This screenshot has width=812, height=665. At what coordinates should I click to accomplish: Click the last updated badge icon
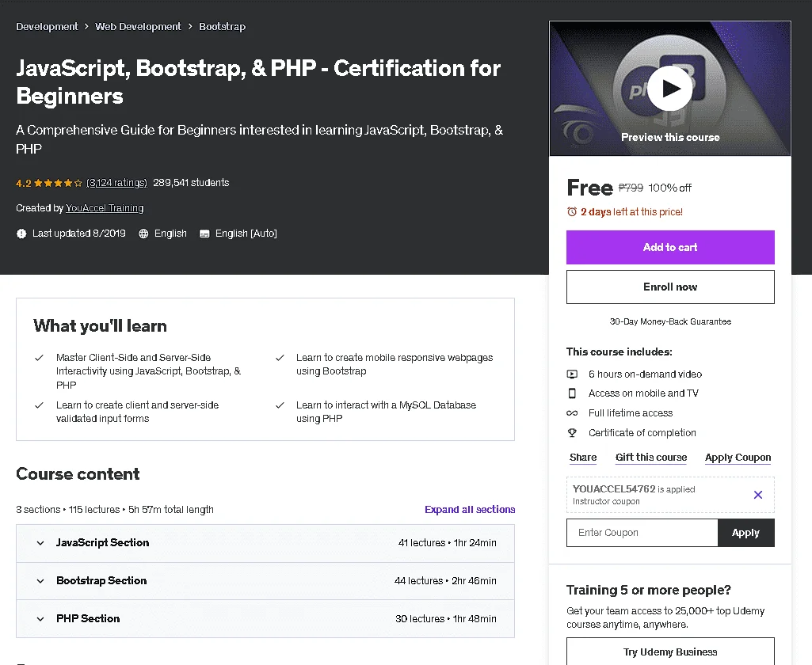point(21,234)
